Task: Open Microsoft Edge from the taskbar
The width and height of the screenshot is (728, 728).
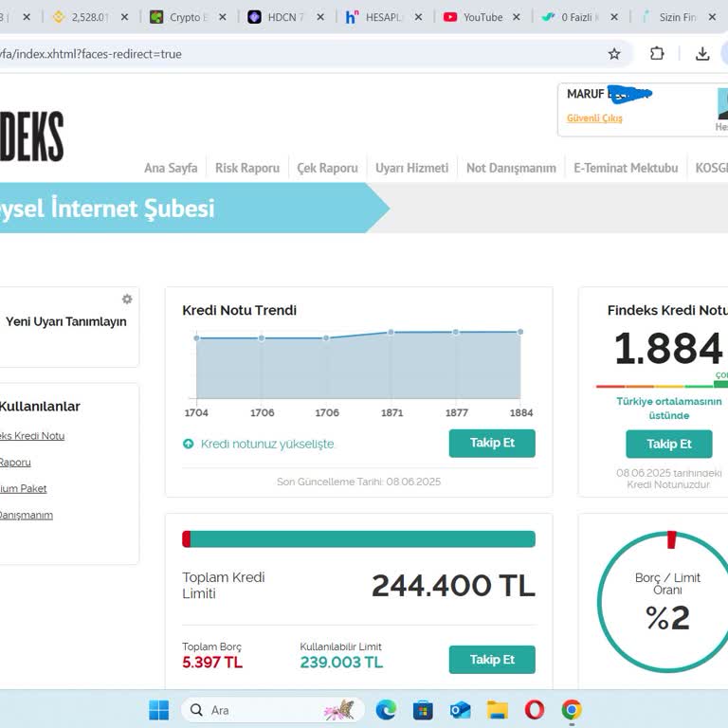Action: (386, 710)
